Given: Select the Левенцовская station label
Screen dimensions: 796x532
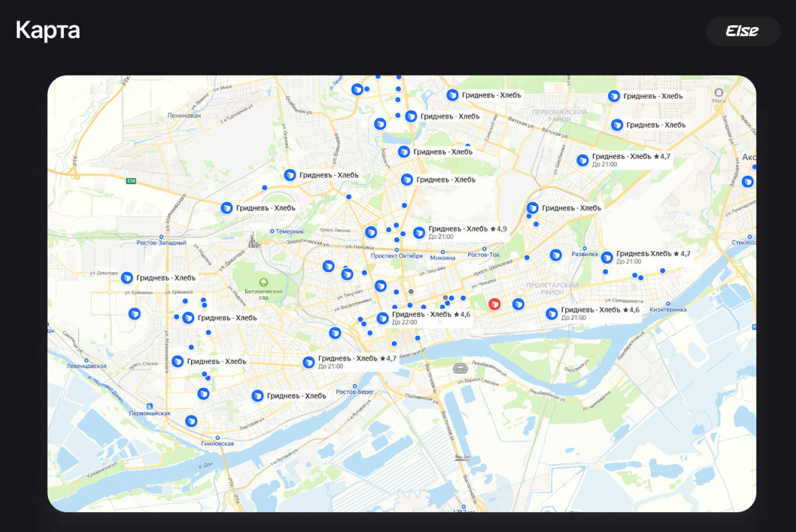Looking at the screenshot, I should point(87,366).
